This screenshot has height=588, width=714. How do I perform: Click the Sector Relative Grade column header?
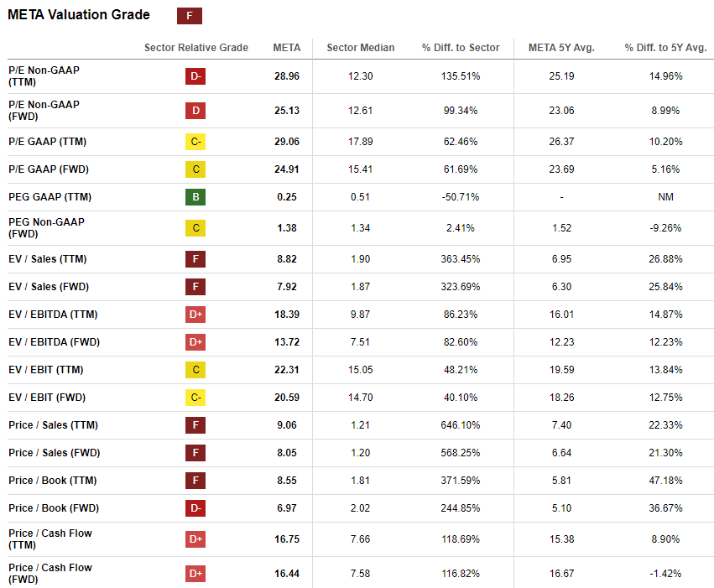[196, 48]
